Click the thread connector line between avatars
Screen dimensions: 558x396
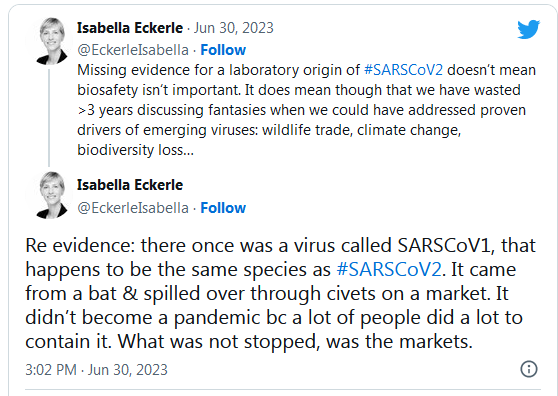click(x=49, y=117)
